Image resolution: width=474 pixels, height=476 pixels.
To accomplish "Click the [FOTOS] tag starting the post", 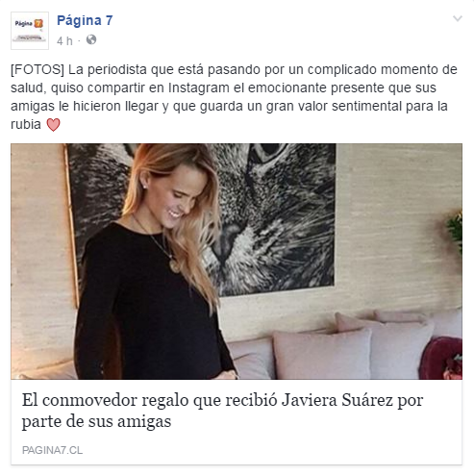I will (37, 69).
